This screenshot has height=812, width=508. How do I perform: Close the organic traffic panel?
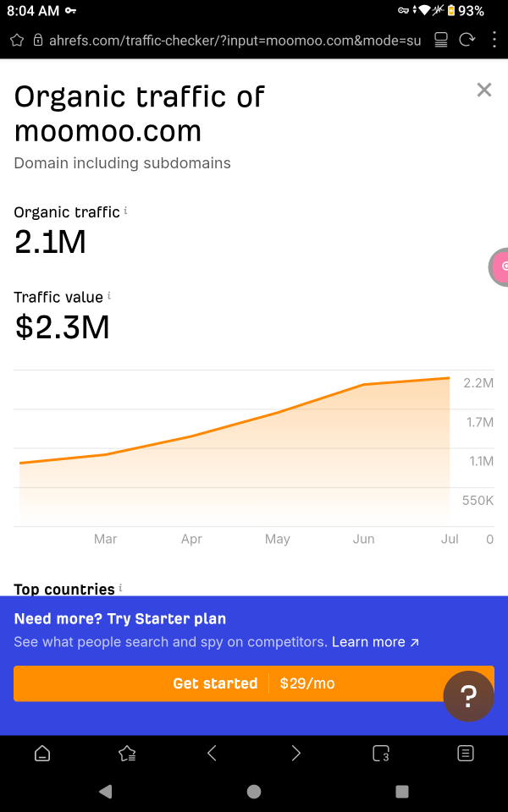coord(484,90)
